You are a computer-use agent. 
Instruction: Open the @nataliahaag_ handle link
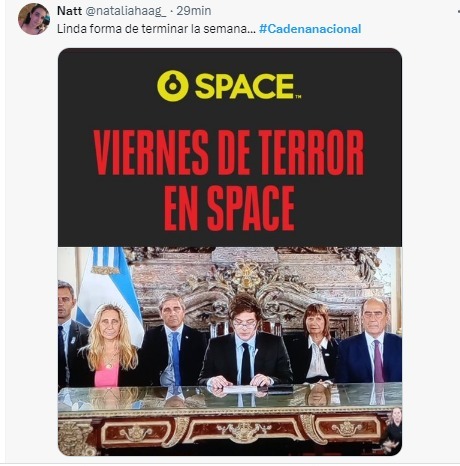coord(126,11)
